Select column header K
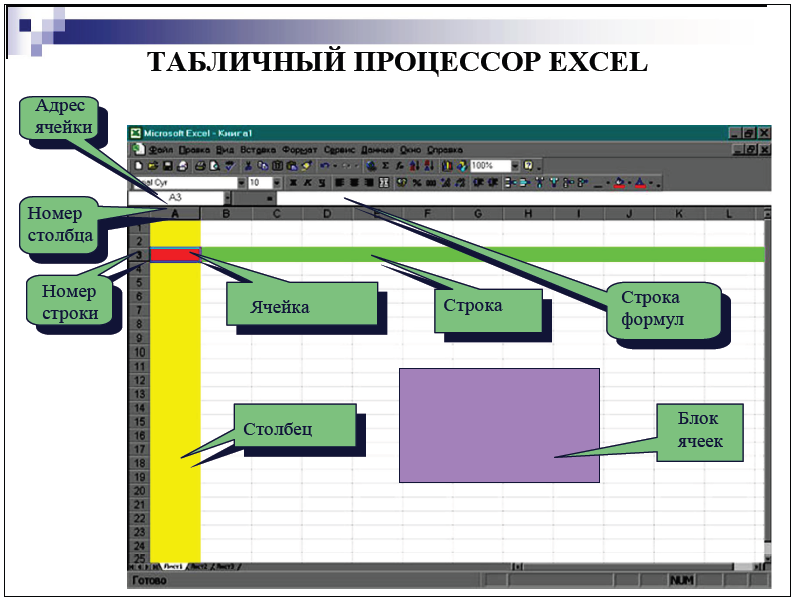Image resolution: width=796 pixels, height=600 pixels. click(679, 214)
